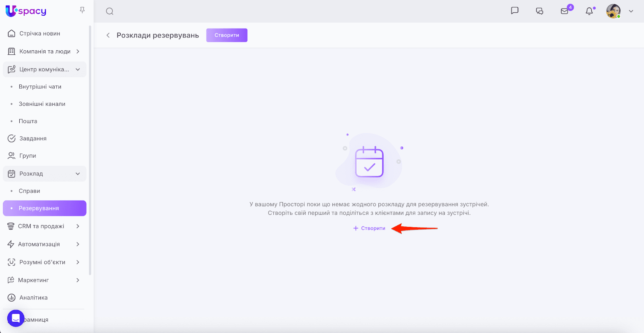Click the + Створити link under the message
The width and height of the screenshot is (644, 333).
(x=369, y=228)
